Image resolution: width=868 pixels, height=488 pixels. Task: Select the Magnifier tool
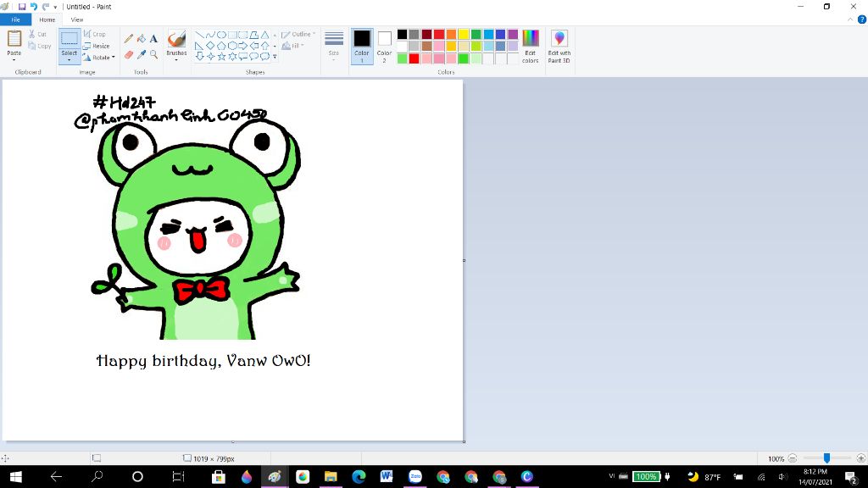click(153, 54)
